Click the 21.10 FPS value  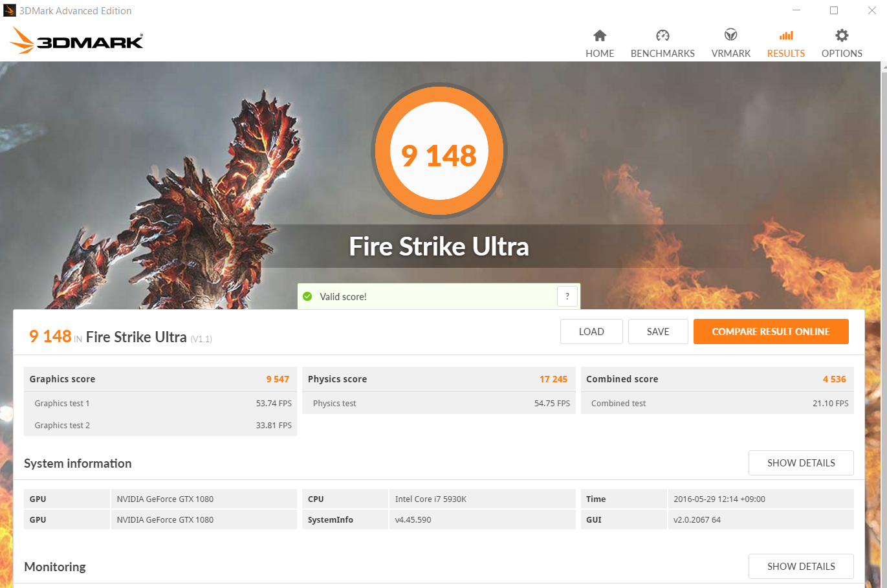coord(831,403)
